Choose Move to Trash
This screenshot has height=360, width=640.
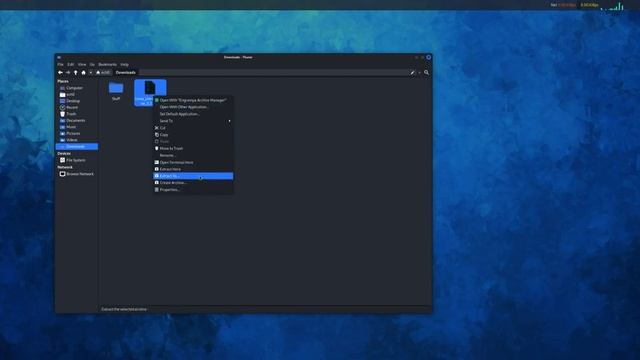193,149
